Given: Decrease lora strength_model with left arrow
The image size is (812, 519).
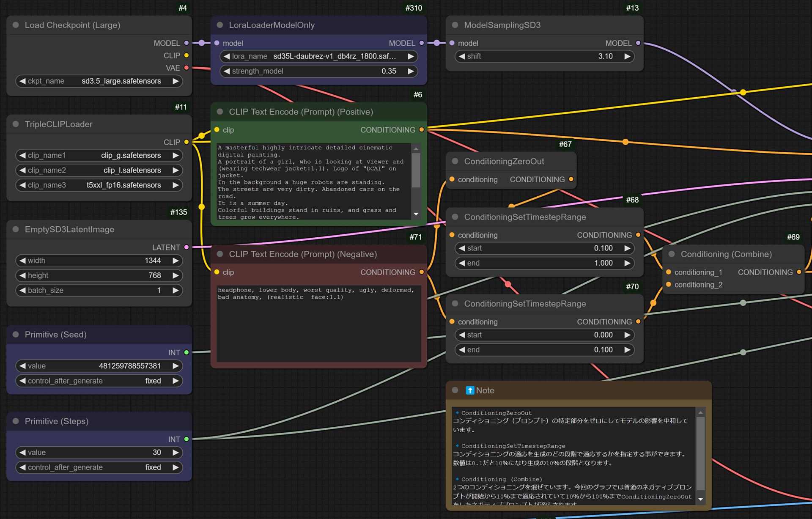Looking at the screenshot, I should tap(227, 71).
